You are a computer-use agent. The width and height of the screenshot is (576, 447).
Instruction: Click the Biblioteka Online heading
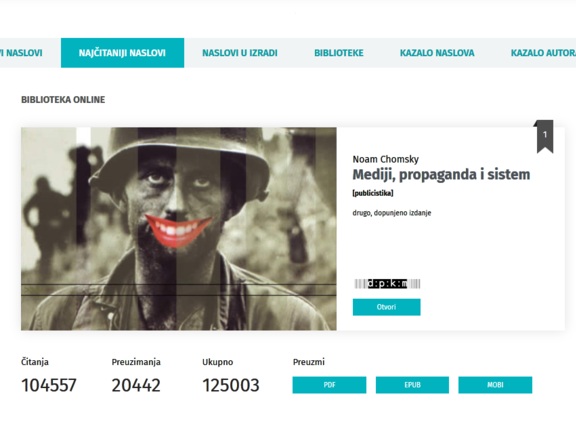tap(63, 100)
